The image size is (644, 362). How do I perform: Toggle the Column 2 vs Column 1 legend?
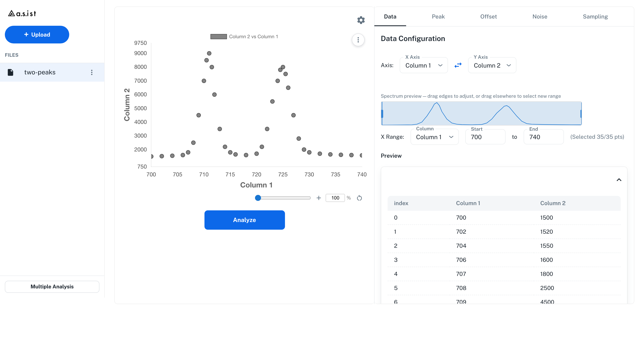click(x=244, y=37)
